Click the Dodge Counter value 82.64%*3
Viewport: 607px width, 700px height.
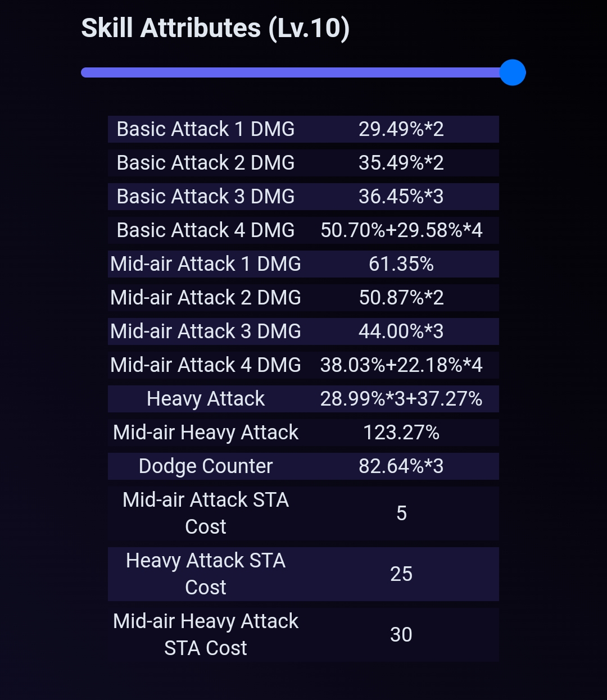pyautogui.click(x=401, y=466)
